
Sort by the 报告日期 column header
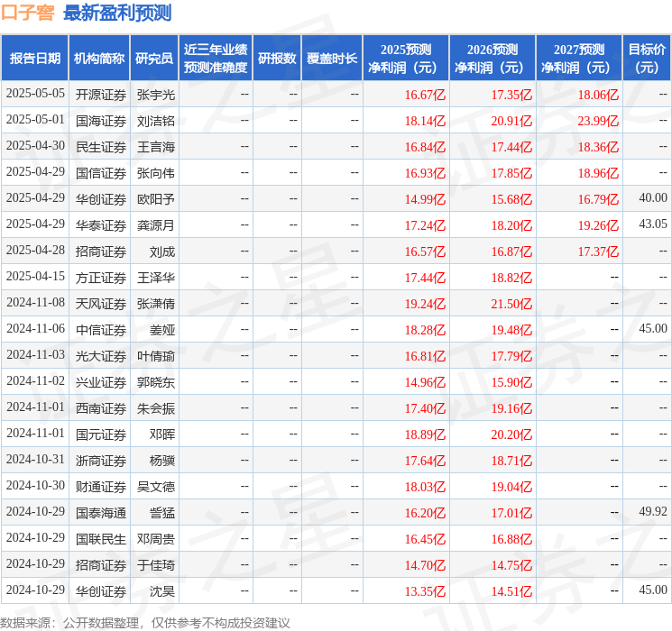tap(35, 59)
